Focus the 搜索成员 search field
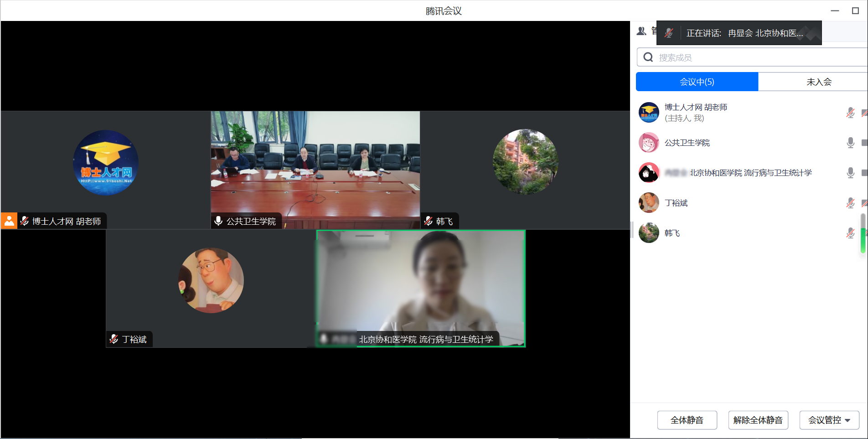This screenshot has height=439, width=868. click(752, 57)
